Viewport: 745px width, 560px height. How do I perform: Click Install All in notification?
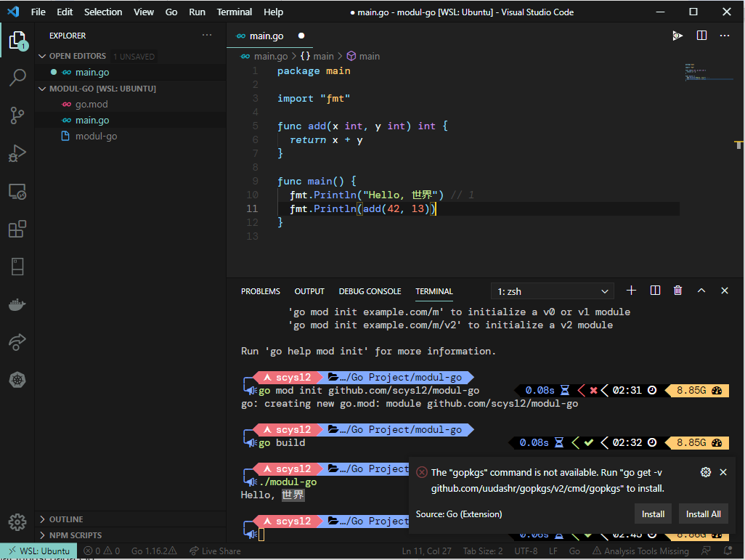click(703, 514)
